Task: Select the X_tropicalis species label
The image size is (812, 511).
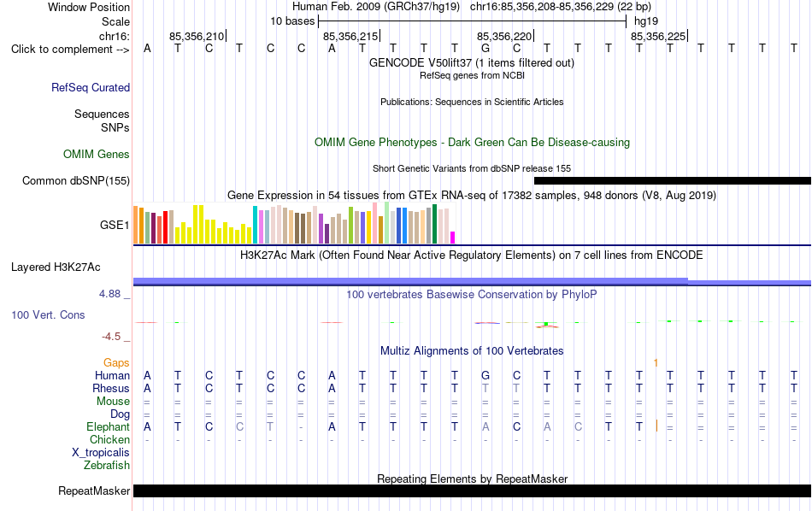Action: pyautogui.click(x=101, y=453)
